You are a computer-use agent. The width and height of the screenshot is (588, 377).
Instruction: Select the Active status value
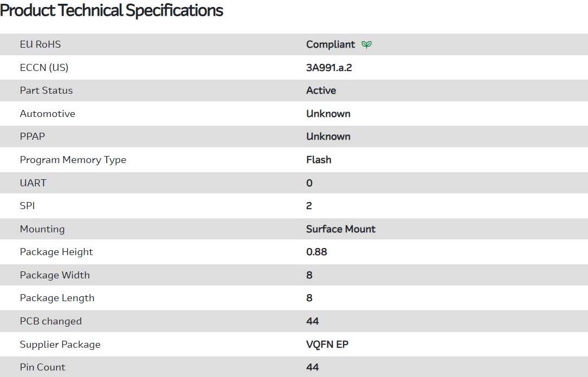click(321, 90)
